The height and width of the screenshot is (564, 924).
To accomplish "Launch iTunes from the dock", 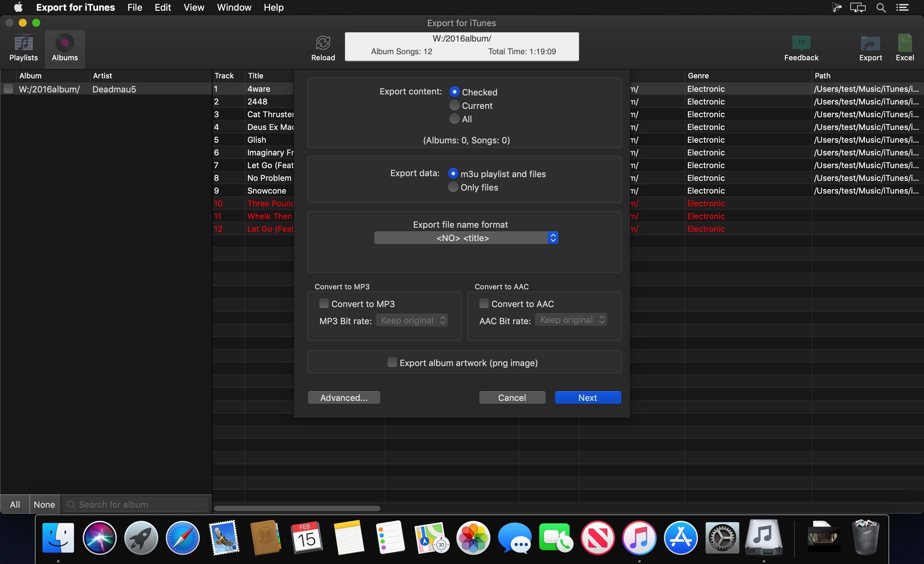I will tap(639, 537).
